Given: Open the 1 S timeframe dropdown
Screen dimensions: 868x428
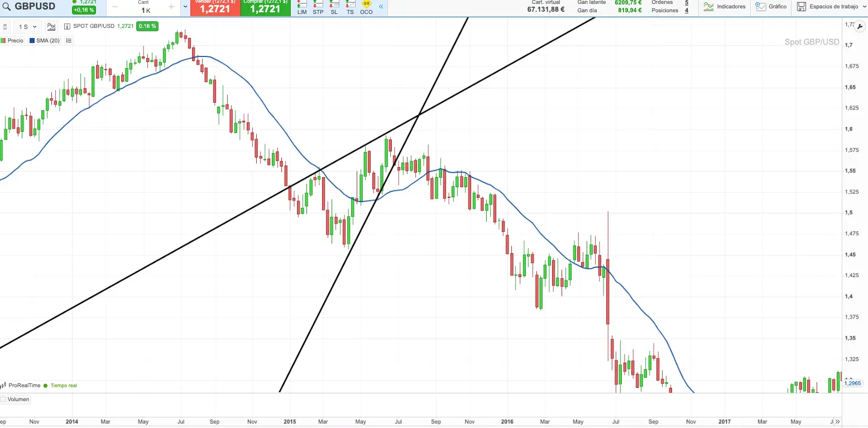Looking at the screenshot, I should (27, 27).
